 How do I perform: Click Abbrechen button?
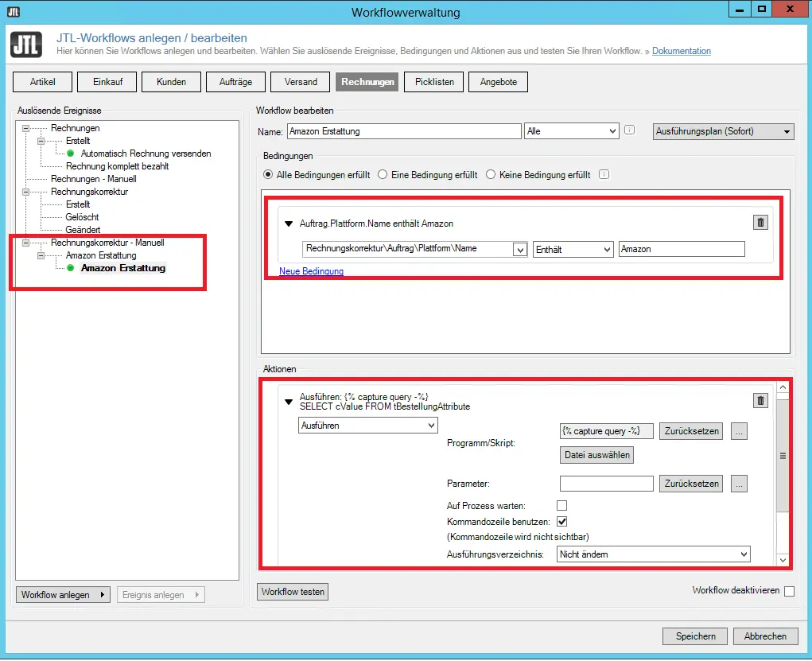coord(765,636)
